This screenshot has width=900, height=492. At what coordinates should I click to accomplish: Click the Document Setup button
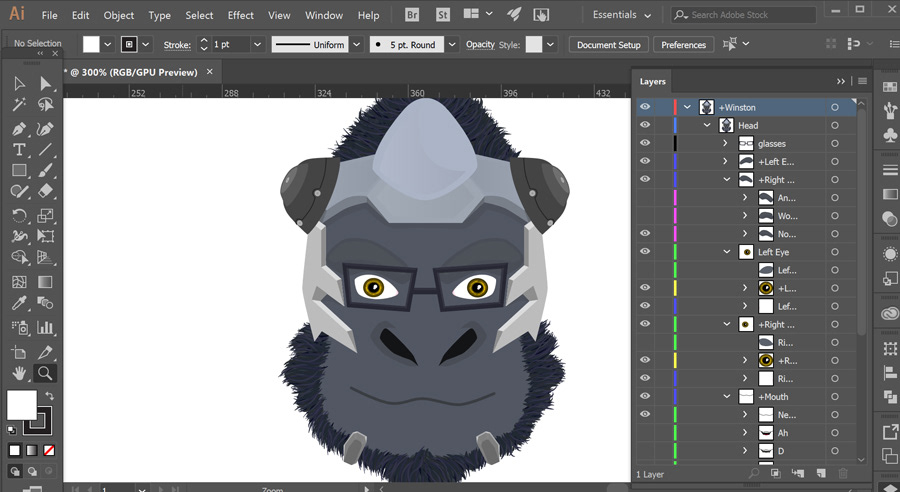[608, 45]
